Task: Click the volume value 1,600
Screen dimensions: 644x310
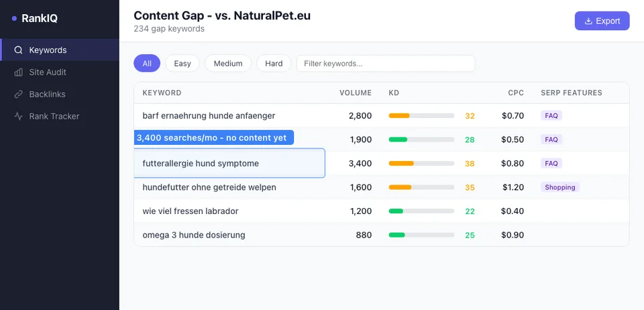Action: (x=361, y=187)
